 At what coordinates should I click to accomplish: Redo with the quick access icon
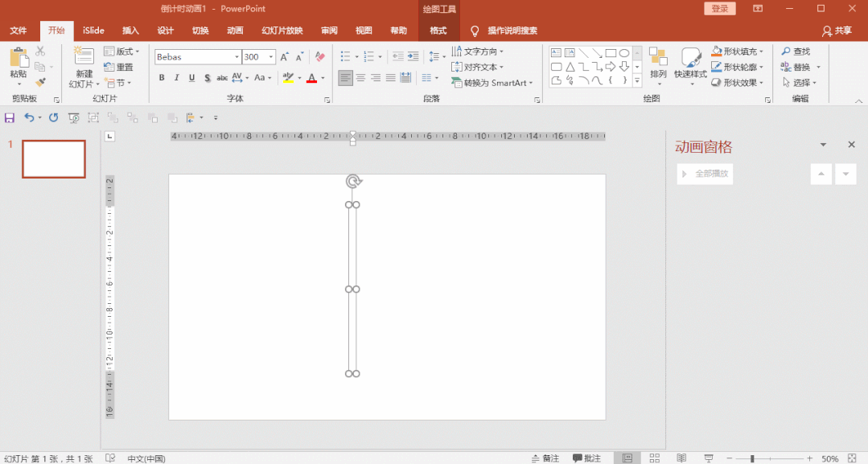click(53, 117)
